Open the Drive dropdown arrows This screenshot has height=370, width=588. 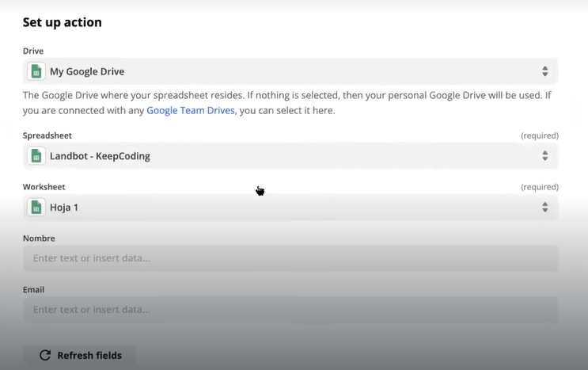pyautogui.click(x=545, y=71)
